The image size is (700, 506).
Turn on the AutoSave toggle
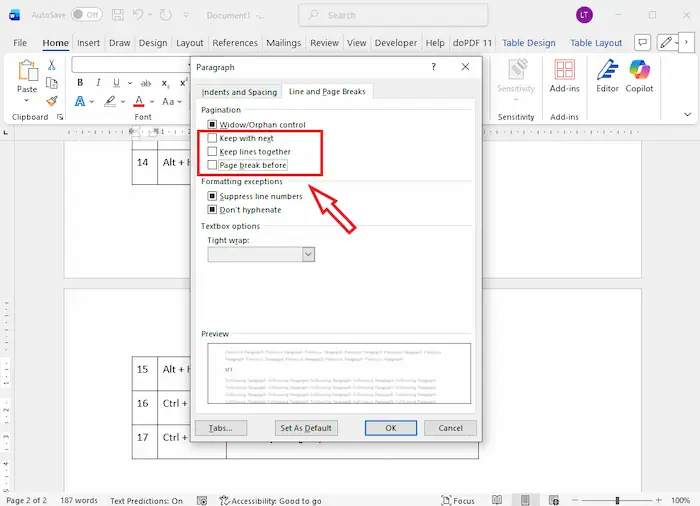click(86, 15)
